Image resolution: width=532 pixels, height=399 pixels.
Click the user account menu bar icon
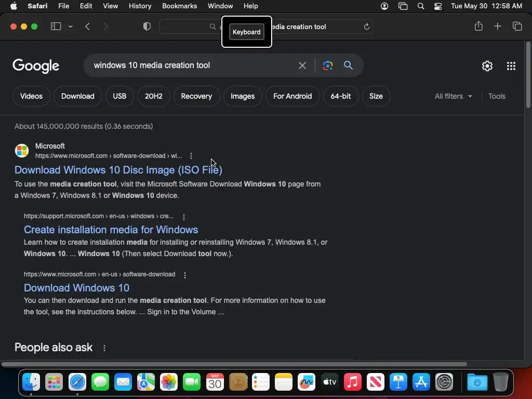384,6
